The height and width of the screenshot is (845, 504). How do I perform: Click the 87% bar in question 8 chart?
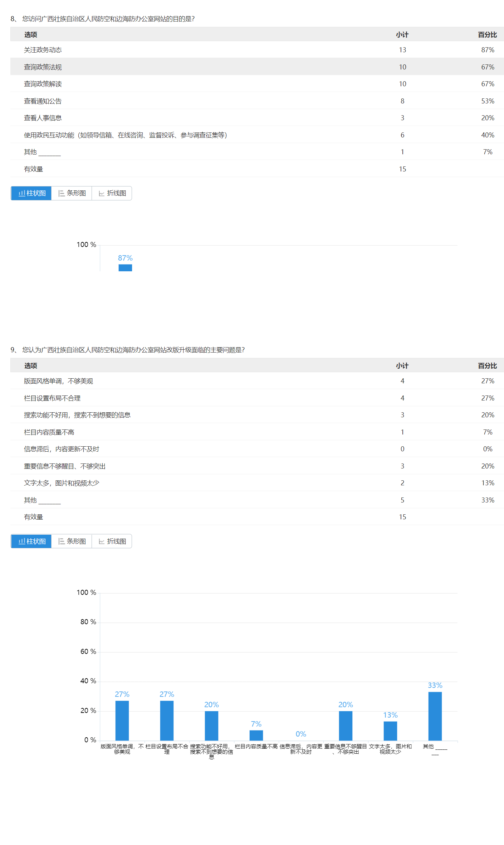point(125,268)
